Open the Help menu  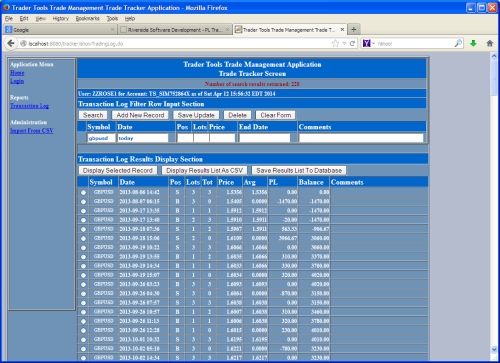130,18
